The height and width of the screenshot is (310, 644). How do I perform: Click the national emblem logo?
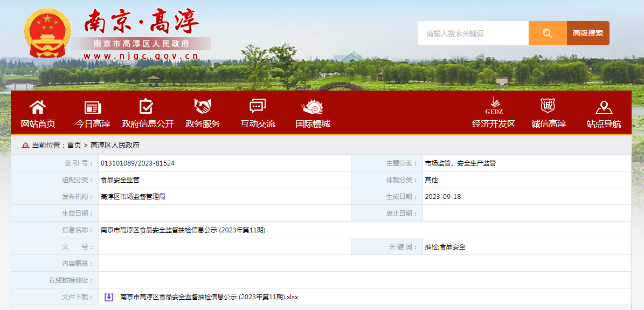pos(47,33)
